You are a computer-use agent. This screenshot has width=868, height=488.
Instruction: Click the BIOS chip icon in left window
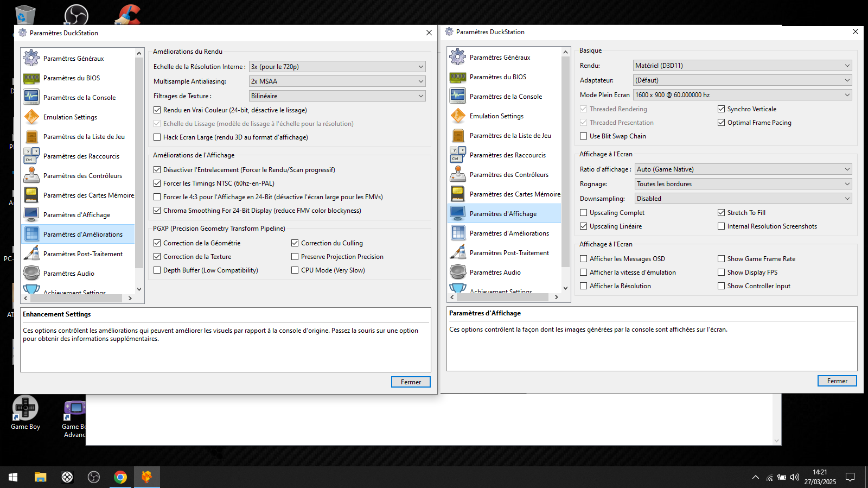(x=31, y=78)
